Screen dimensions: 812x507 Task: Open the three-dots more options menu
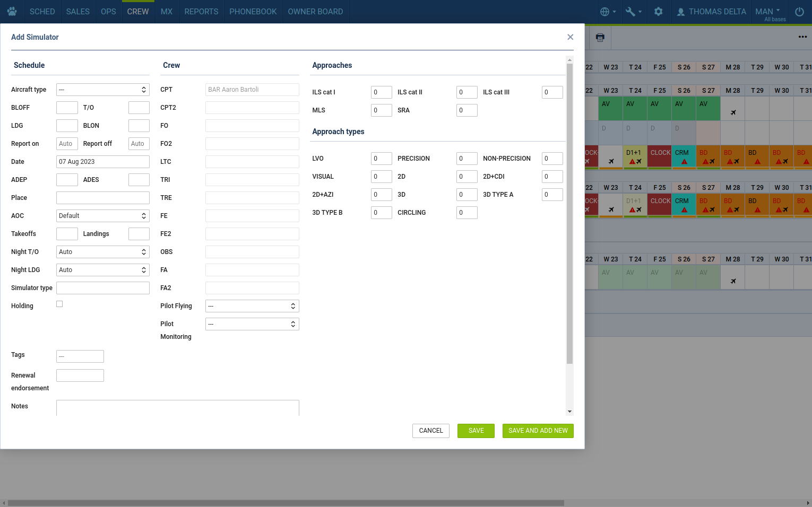click(802, 37)
